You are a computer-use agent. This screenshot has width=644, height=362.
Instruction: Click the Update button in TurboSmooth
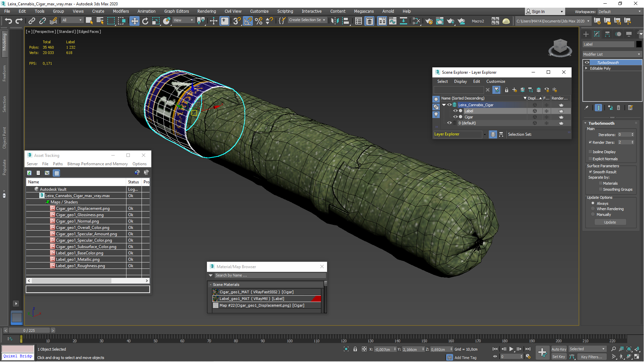610,222
